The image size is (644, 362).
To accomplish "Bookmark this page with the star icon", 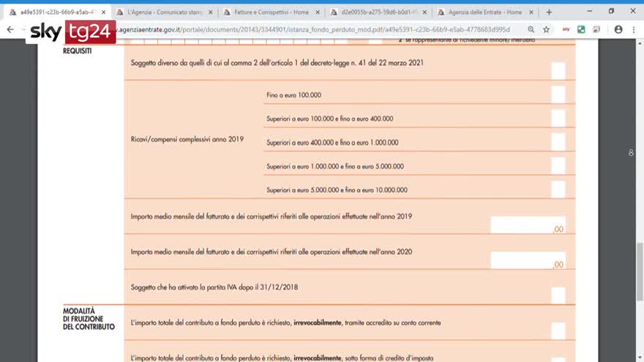I will click(546, 29).
